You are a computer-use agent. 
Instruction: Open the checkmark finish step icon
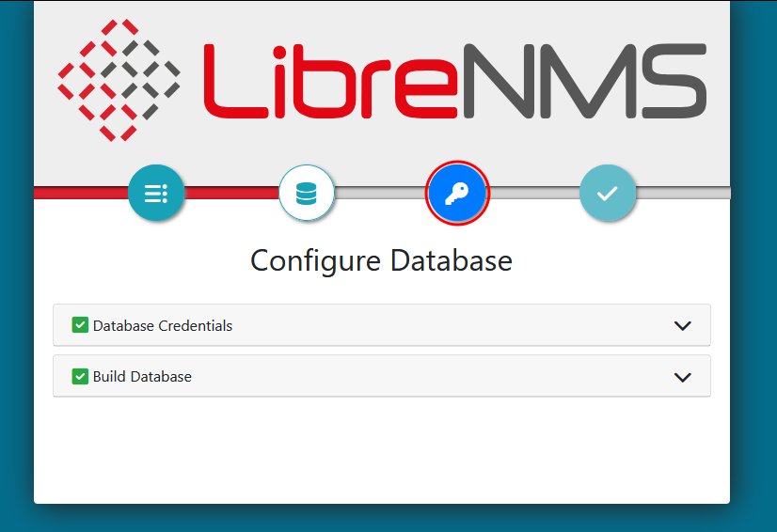coord(607,193)
